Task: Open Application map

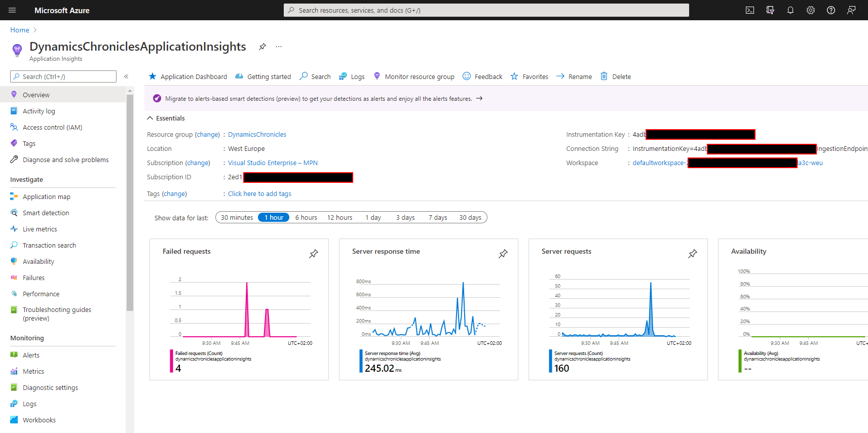Action: (63, 196)
